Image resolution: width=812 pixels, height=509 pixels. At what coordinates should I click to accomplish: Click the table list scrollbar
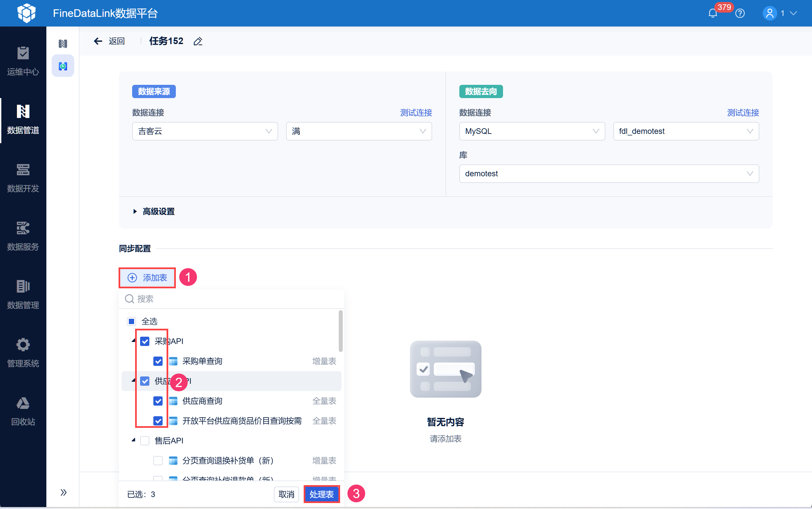tap(340, 331)
